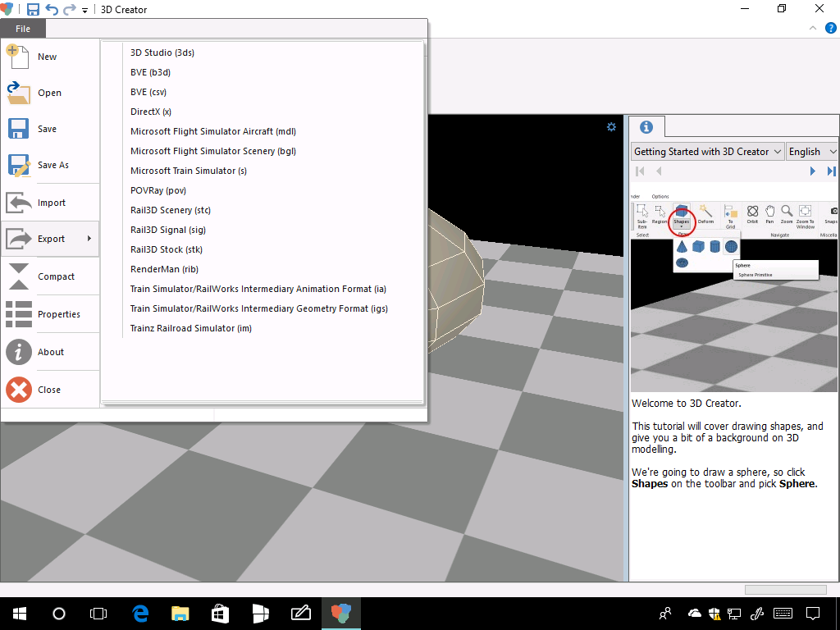Select Import in the File menu
840x630 pixels.
pyautogui.click(x=50, y=203)
